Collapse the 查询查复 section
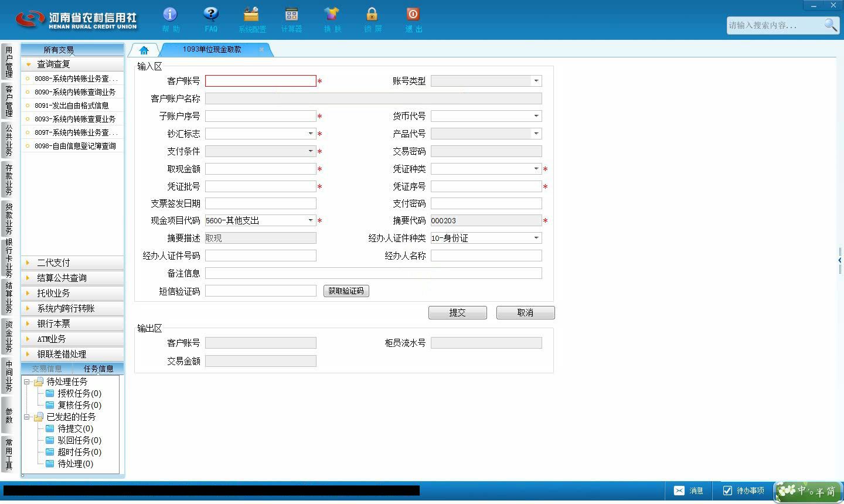 [73, 64]
